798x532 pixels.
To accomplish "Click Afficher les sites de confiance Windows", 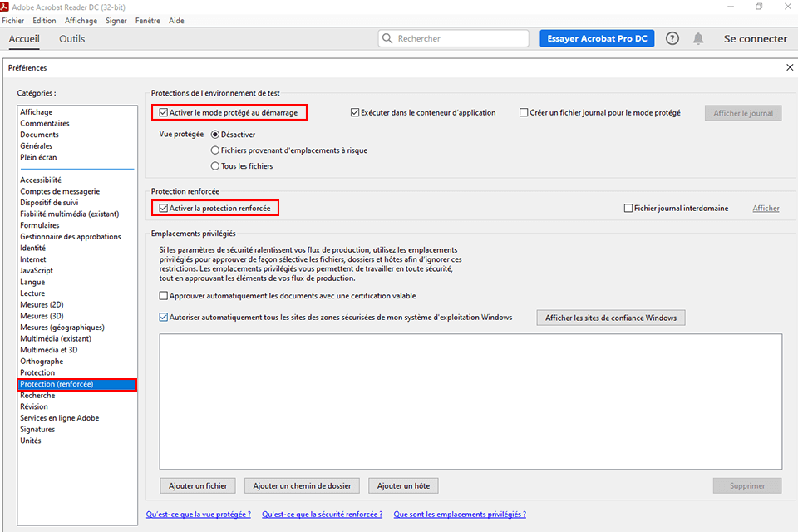I will click(x=611, y=318).
